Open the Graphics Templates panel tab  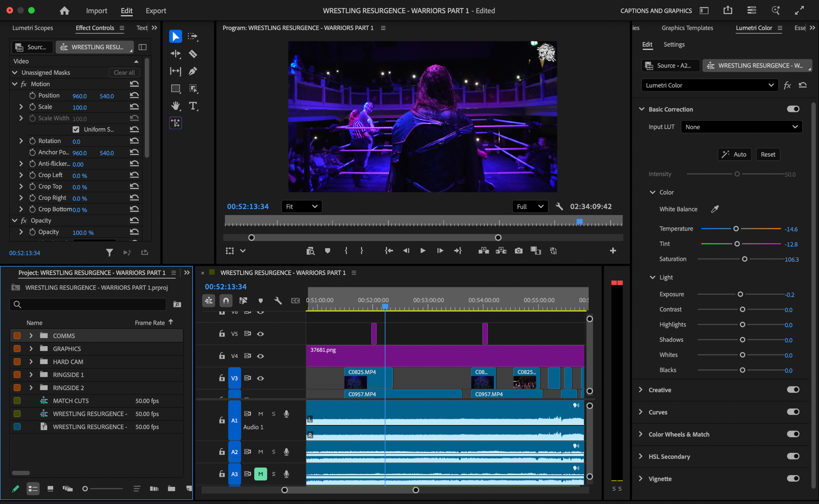[687, 28]
